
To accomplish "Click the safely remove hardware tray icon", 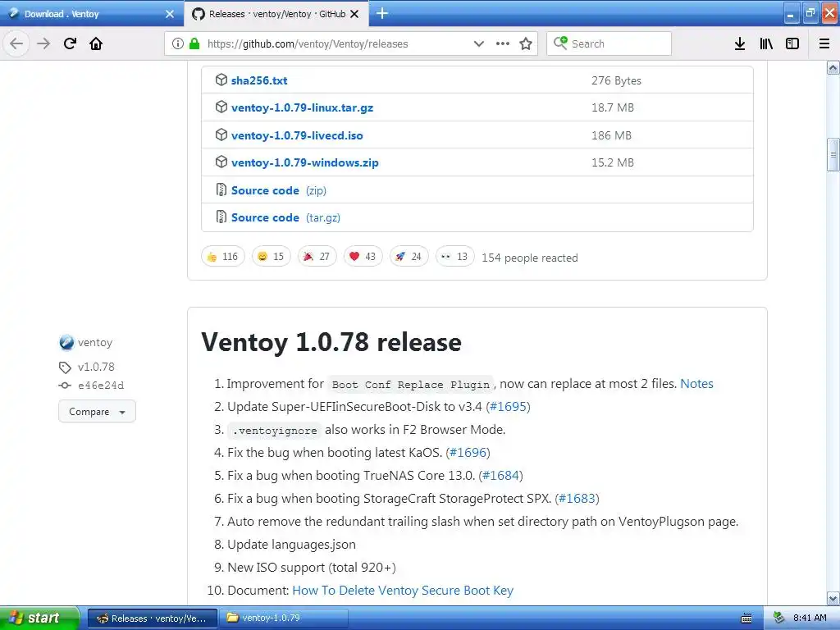I will [778, 619].
